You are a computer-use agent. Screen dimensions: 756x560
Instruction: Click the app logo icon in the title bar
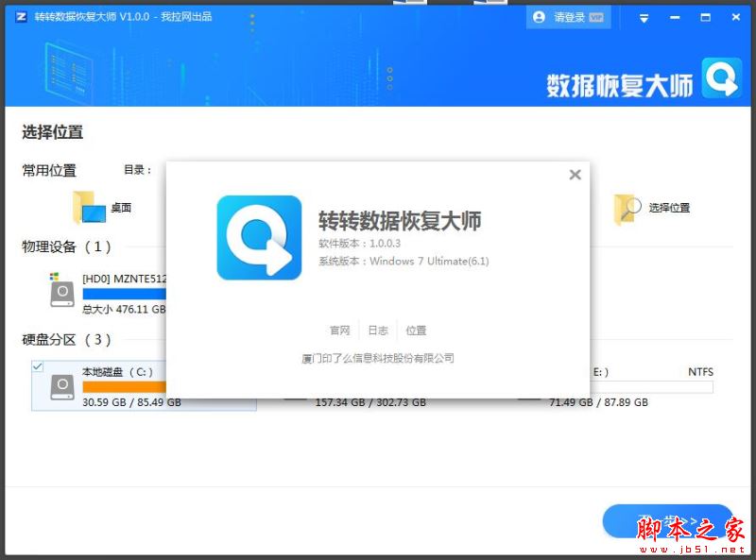pos(21,16)
